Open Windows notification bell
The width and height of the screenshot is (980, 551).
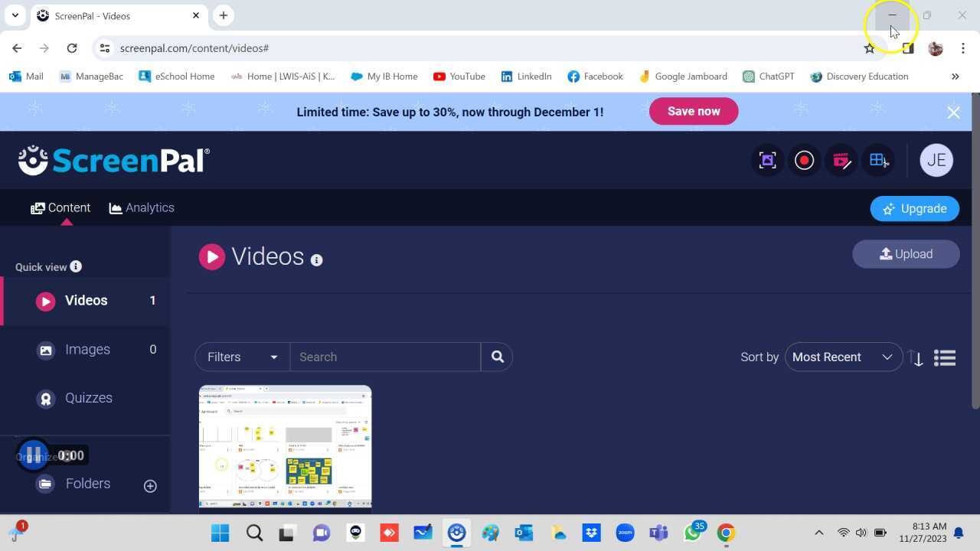pyautogui.click(x=959, y=533)
